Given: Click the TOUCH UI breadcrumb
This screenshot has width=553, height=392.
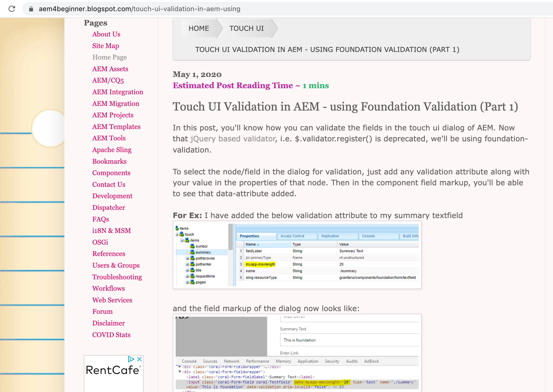Looking at the screenshot, I should [246, 28].
